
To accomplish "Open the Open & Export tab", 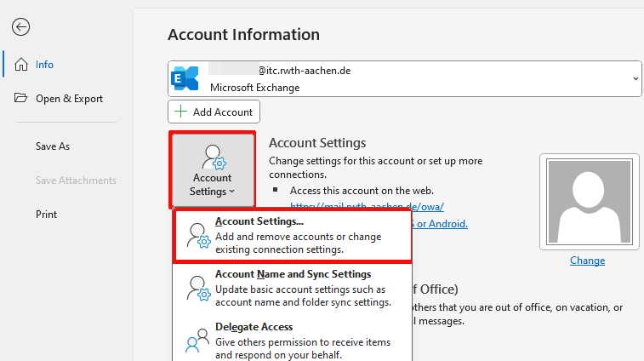I will [x=69, y=99].
